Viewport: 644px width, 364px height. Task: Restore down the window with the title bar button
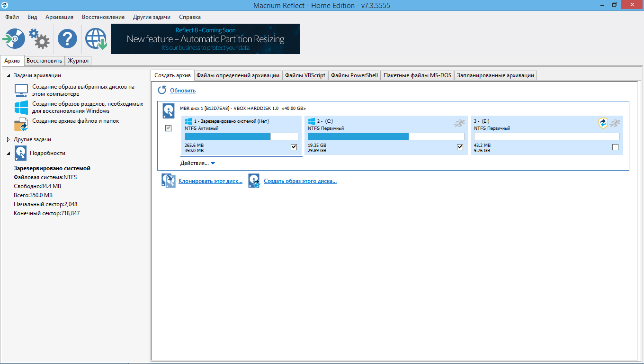pos(615,4)
